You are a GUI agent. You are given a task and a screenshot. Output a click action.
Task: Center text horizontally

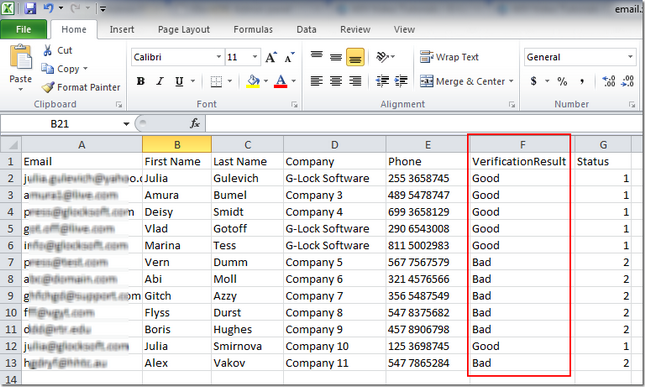(x=336, y=81)
